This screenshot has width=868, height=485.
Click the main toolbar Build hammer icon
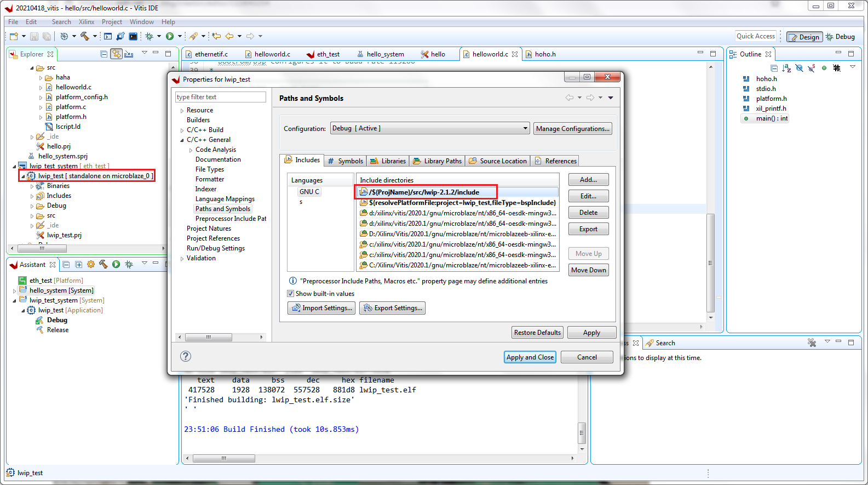pyautogui.click(x=84, y=36)
